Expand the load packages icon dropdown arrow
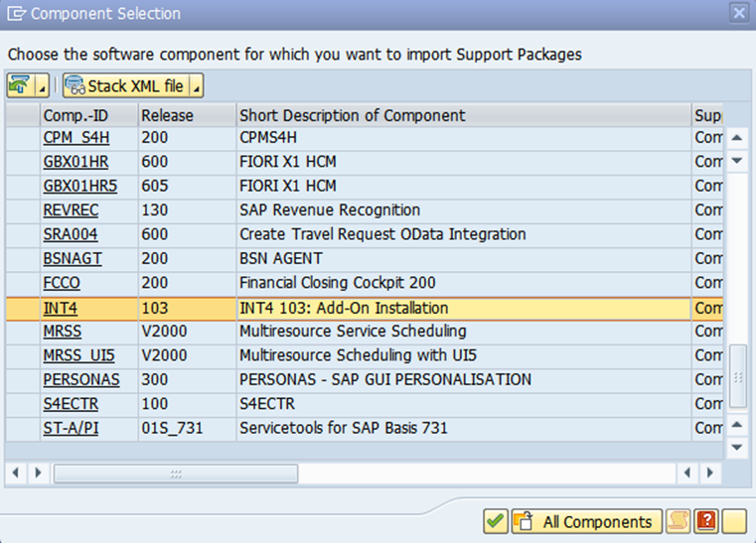756x543 pixels. [x=42, y=85]
